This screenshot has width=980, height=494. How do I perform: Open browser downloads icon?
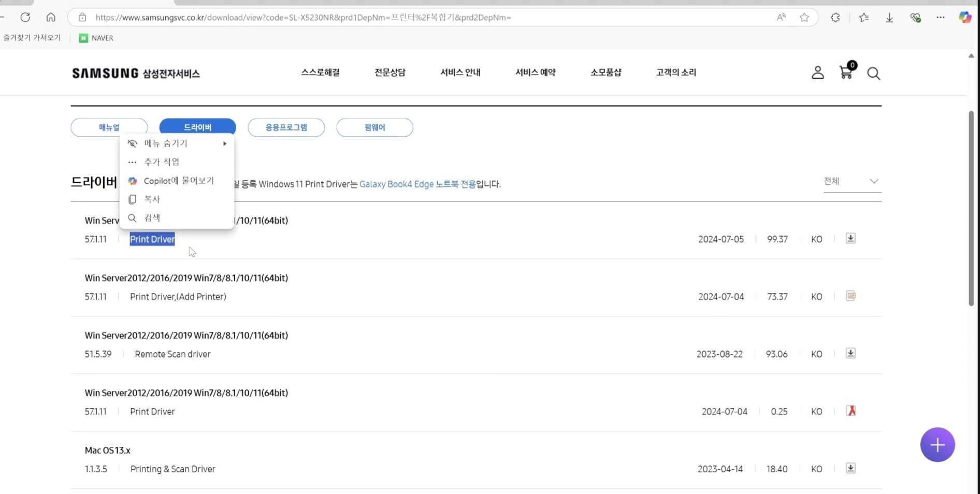(889, 17)
